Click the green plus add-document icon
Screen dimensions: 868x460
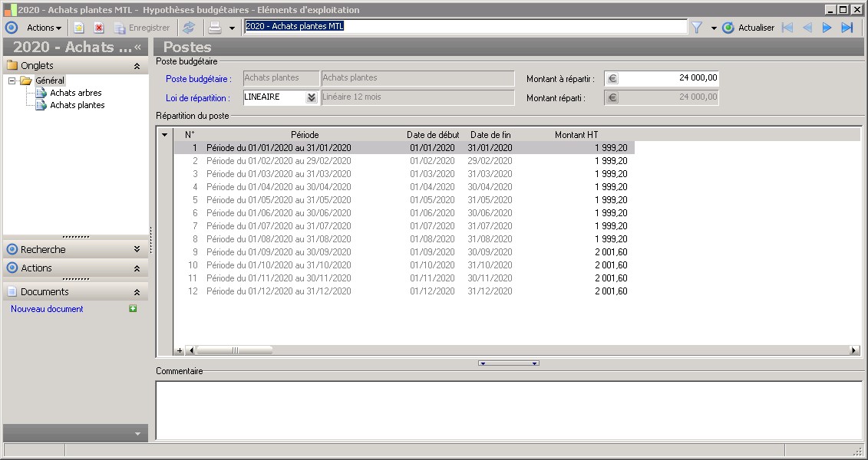(134, 309)
